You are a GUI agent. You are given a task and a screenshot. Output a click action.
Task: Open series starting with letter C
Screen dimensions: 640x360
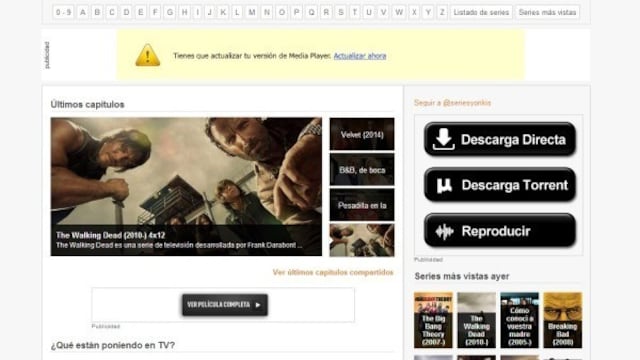[x=112, y=12]
